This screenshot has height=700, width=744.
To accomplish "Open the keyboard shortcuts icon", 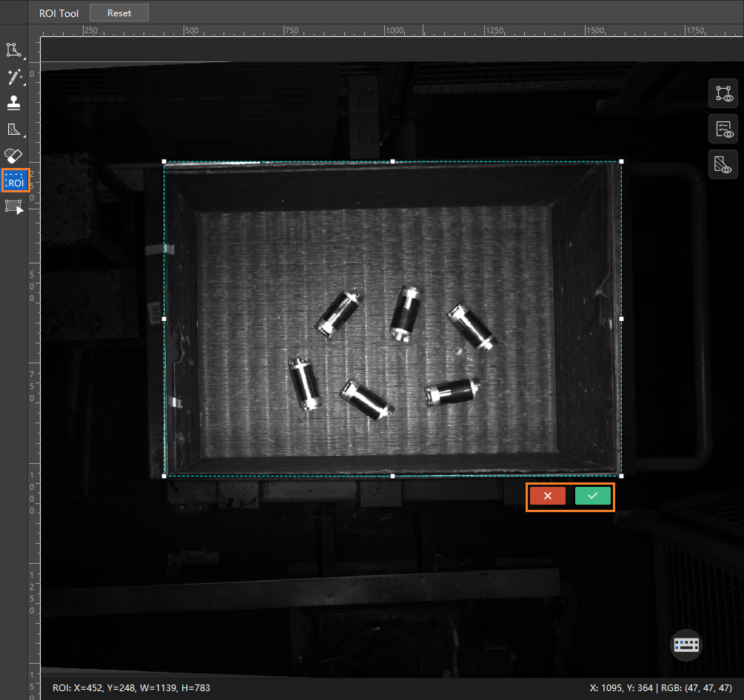I will click(686, 645).
